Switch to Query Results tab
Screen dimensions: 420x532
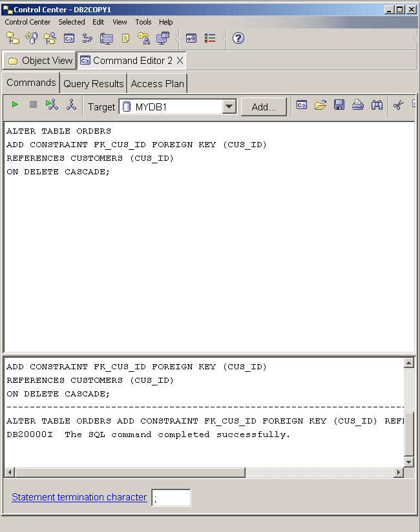pyautogui.click(x=94, y=83)
